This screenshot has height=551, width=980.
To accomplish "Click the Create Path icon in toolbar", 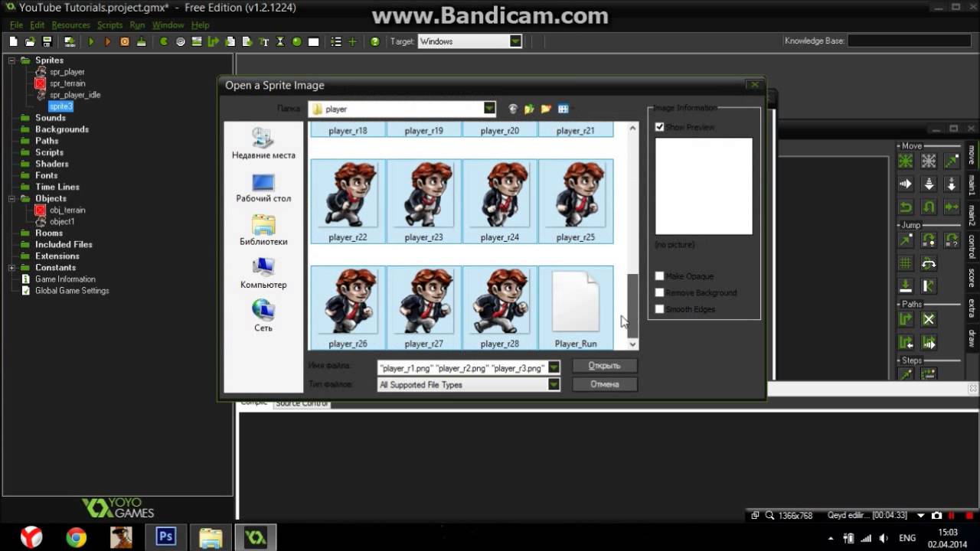I will point(213,42).
